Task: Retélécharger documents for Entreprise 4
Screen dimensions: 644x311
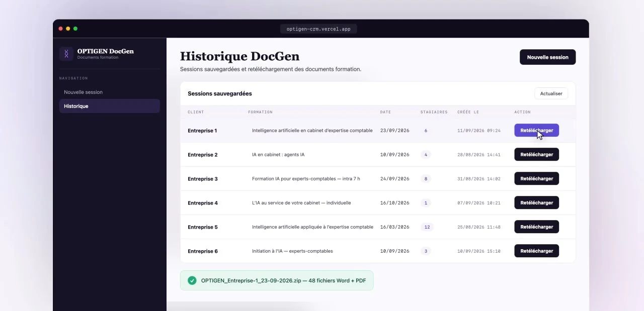Action: (x=536, y=202)
